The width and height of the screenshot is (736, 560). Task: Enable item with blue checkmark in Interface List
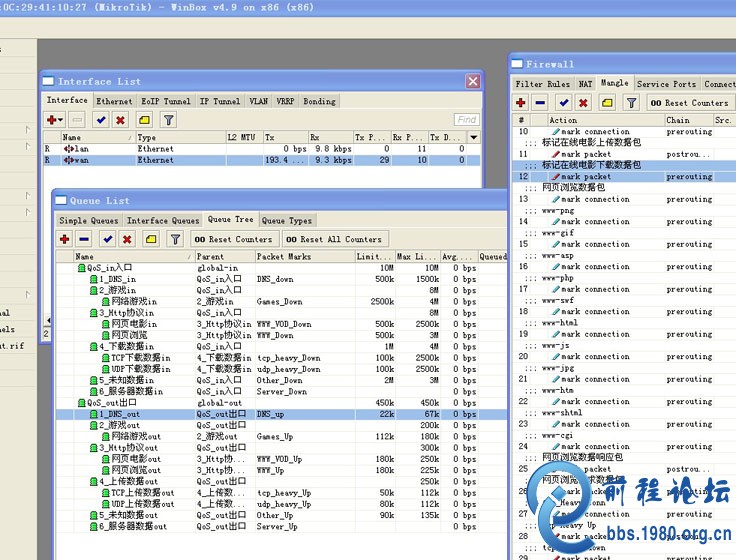(x=101, y=120)
